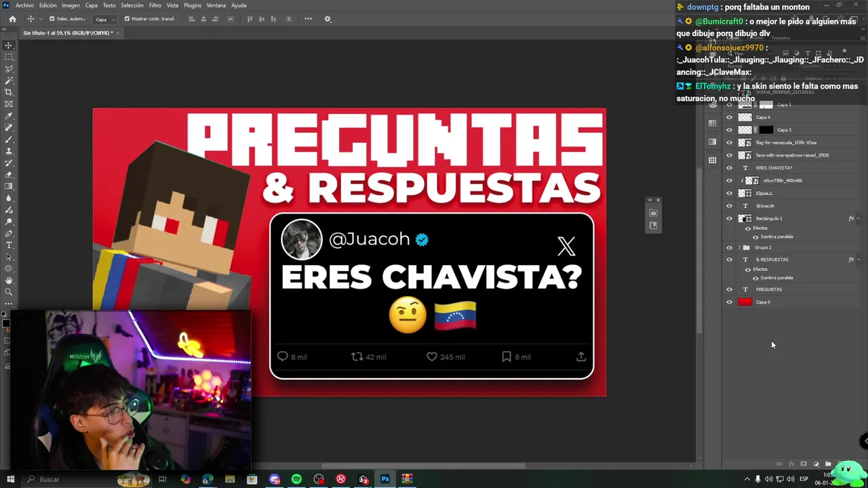Close the Sin título-1 document tab

click(118, 33)
